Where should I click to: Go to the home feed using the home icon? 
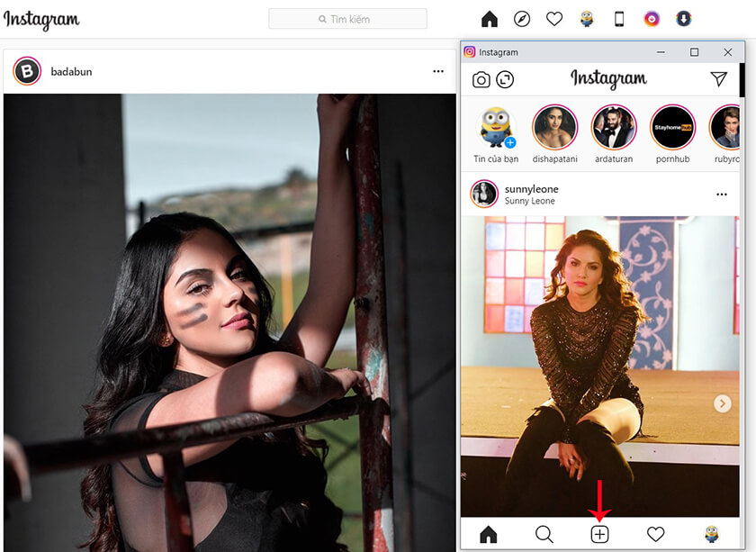pos(489,532)
